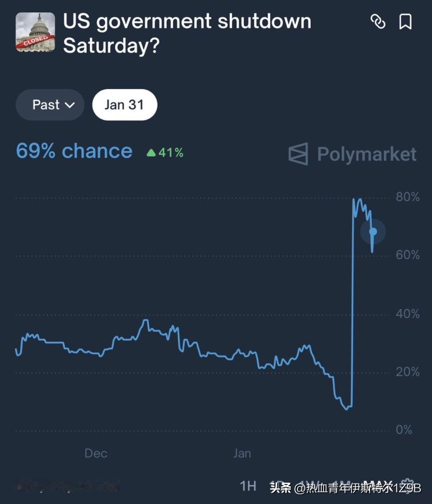Click the green up-triangle 41% indicator
Image resolution: width=432 pixels, height=504 pixels.
tap(165, 153)
